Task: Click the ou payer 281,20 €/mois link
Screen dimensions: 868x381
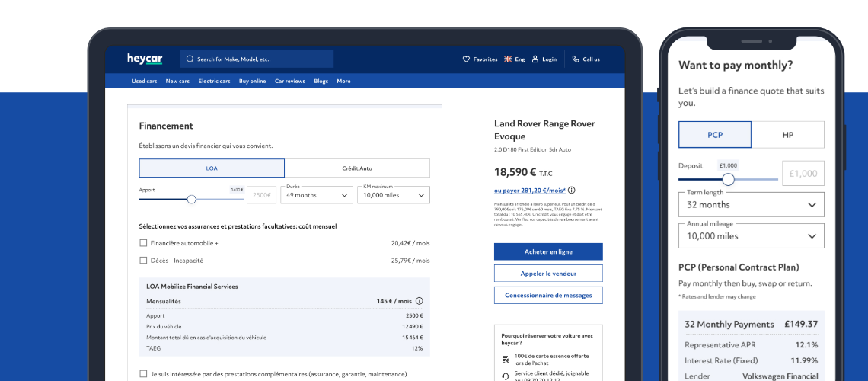Action: 530,190
